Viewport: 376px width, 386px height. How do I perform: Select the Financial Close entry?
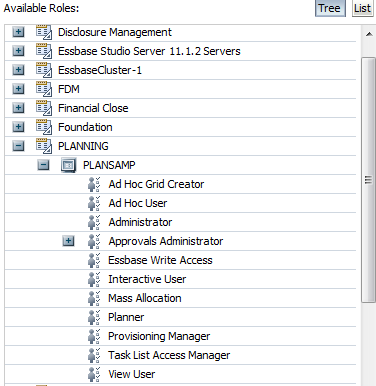pos(93,108)
